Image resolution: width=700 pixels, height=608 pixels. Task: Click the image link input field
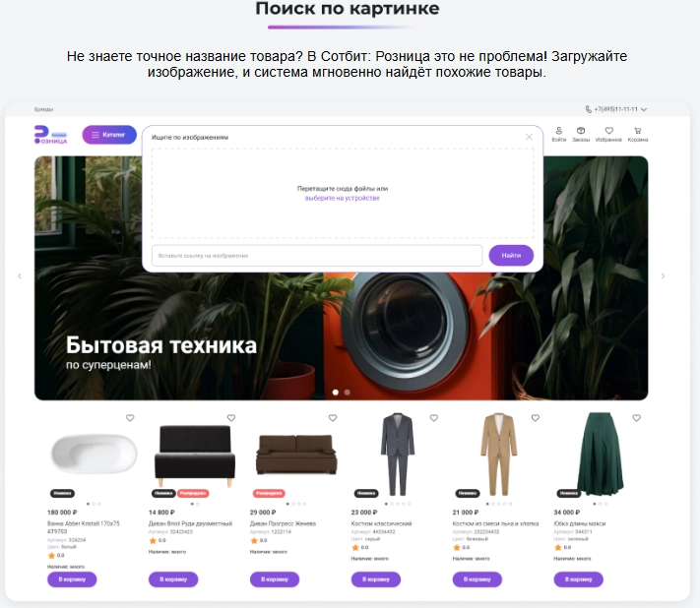point(317,256)
